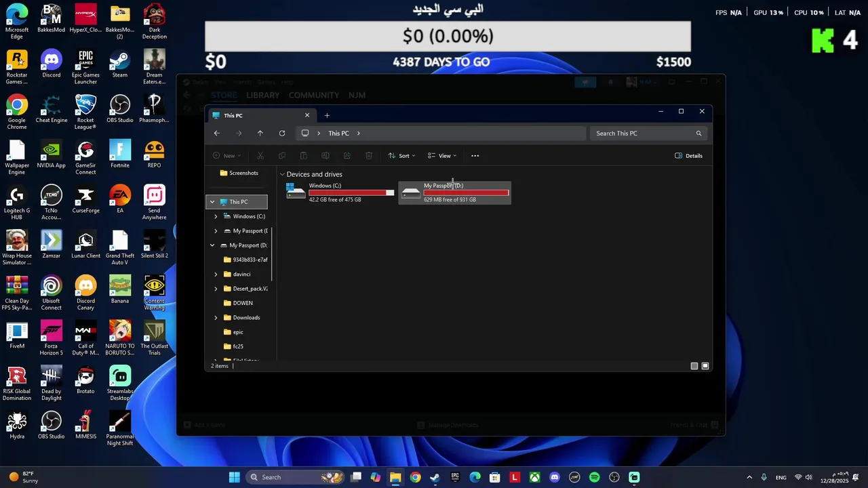Select Grand Theft Auto V shortcut
Screen dimensions: 868x488
[x=120, y=247]
